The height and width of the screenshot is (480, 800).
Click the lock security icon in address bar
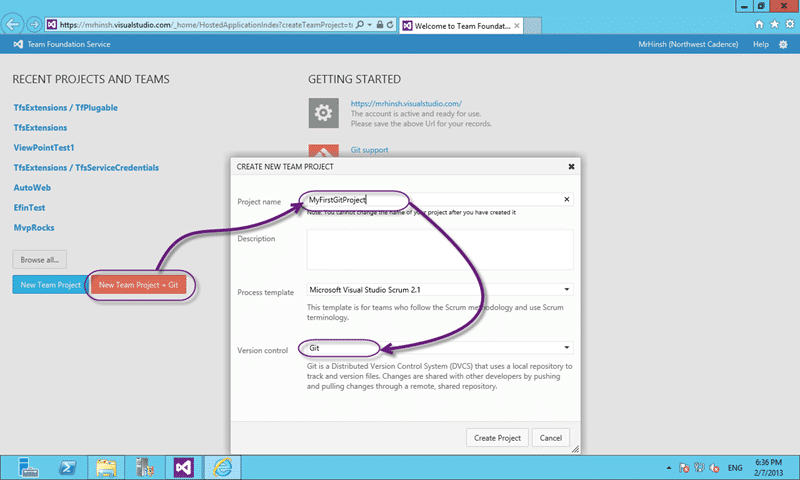[380, 24]
